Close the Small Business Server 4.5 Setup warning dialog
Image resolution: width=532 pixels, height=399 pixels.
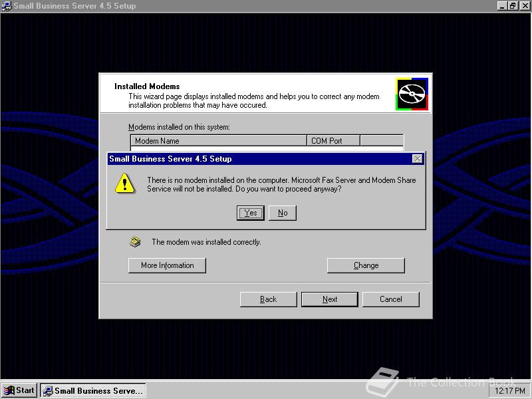pos(418,159)
